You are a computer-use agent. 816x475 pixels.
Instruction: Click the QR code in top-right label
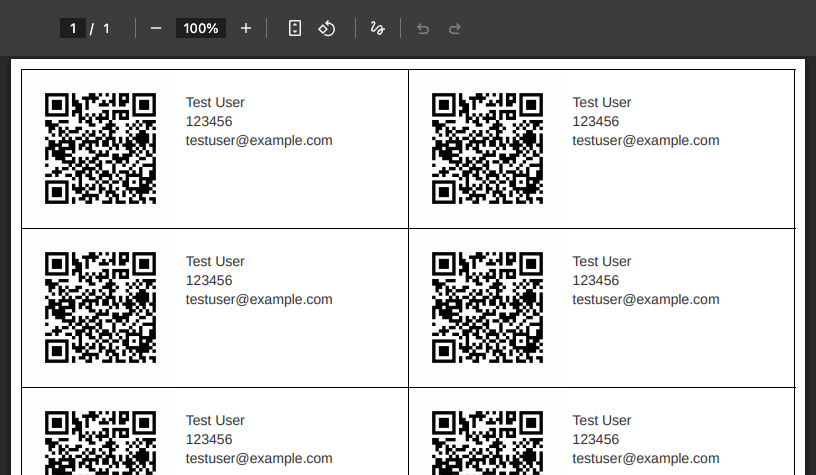[x=487, y=148]
